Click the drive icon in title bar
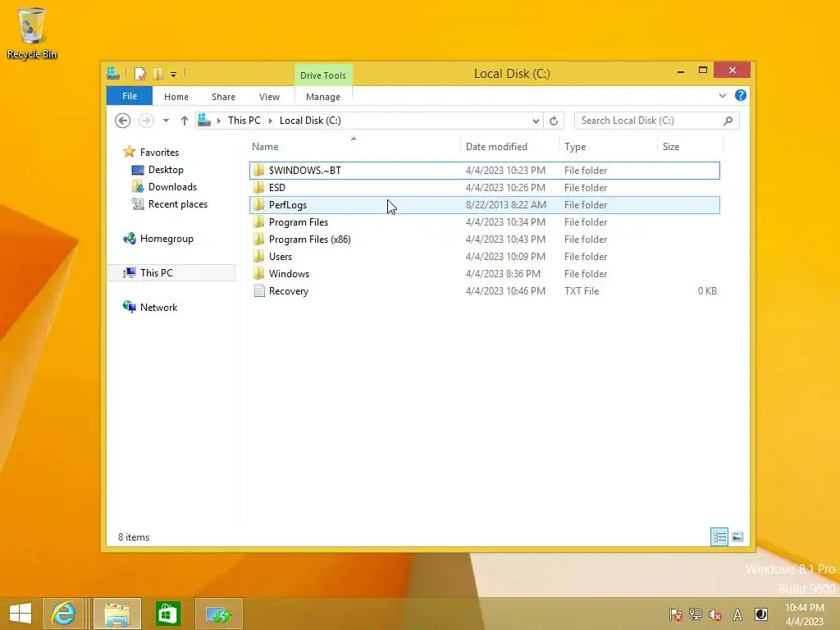Image resolution: width=840 pixels, height=630 pixels. coord(113,73)
